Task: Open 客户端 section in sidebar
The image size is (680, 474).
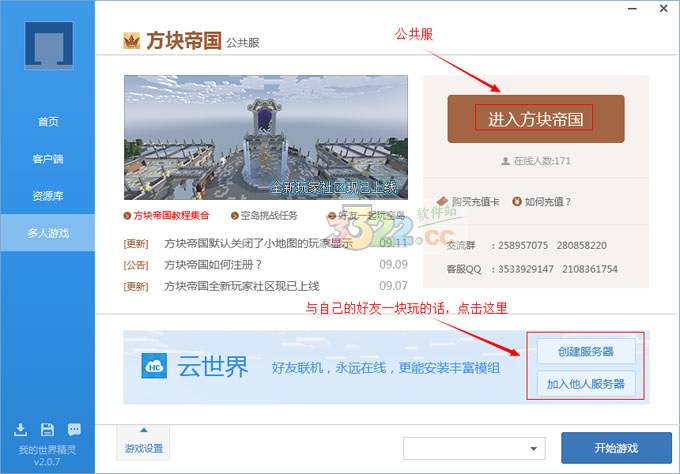Action: point(48,159)
